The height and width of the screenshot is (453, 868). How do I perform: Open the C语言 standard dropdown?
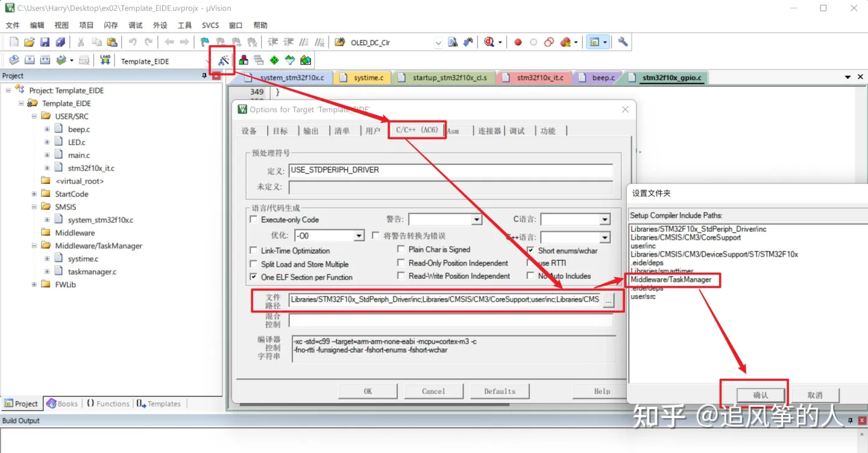(x=605, y=220)
